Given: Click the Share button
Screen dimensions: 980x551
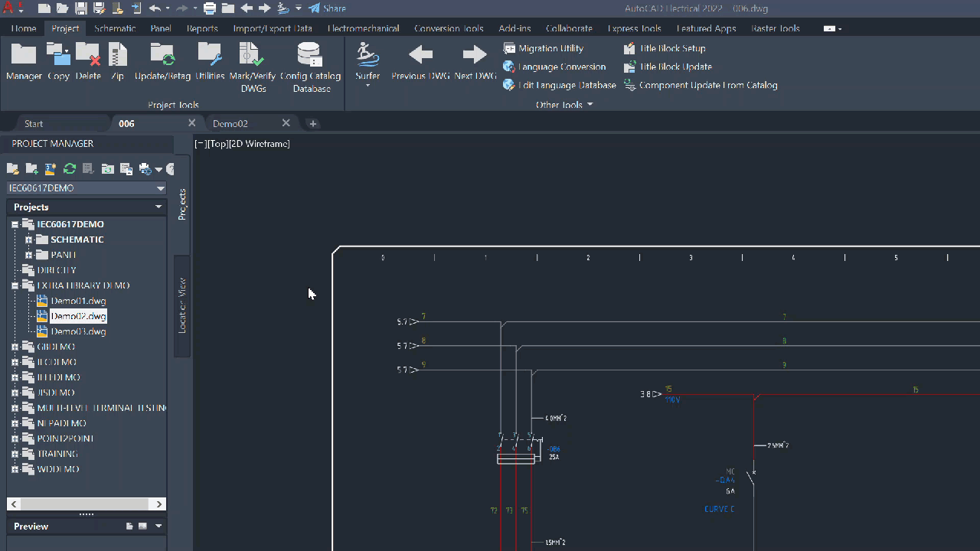Looking at the screenshot, I should pyautogui.click(x=328, y=8).
